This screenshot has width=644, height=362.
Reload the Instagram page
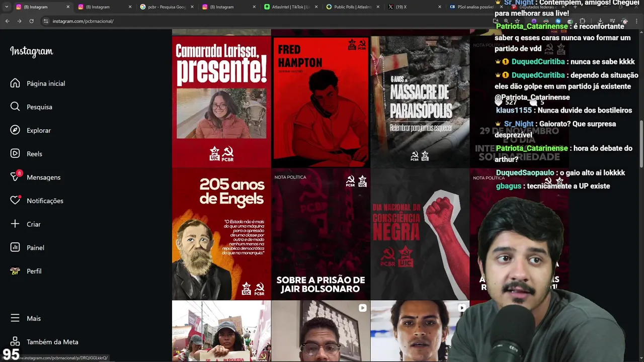coord(31,21)
